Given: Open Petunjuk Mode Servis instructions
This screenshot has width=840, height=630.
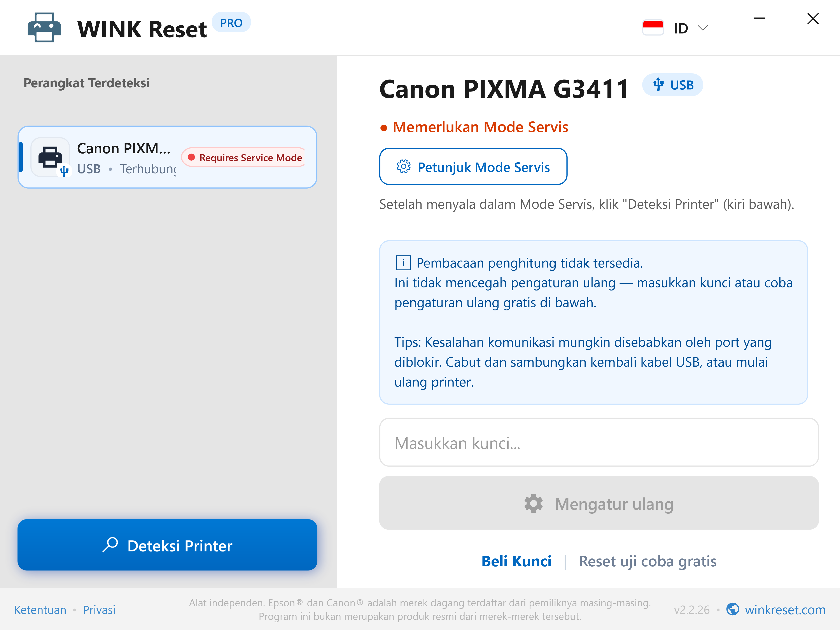Looking at the screenshot, I should click(473, 166).
